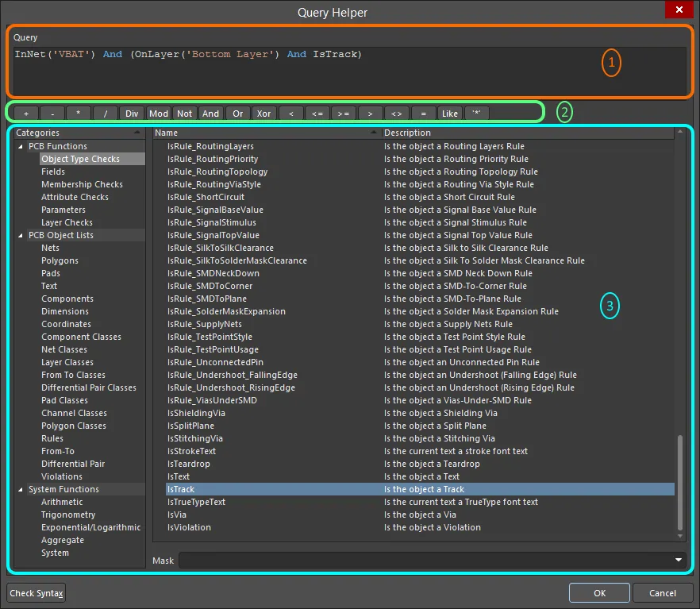
Task: Select IsRule_RoutingLayers in the list
Action: (420, 146)
